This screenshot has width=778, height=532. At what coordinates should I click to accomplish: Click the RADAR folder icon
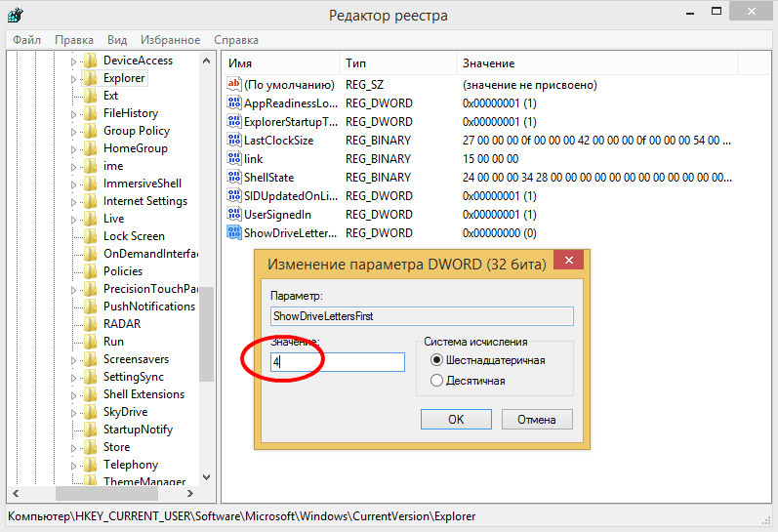tap(91, 324)
